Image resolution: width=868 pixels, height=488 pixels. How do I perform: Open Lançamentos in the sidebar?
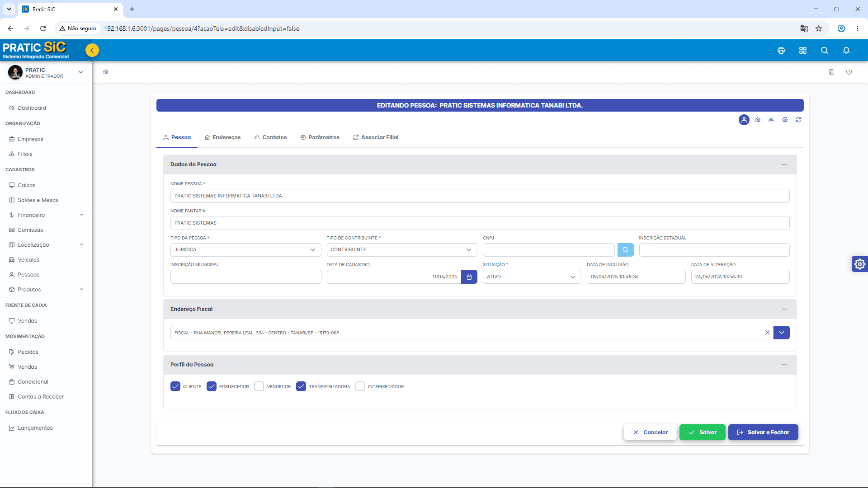tap(46, 428)
